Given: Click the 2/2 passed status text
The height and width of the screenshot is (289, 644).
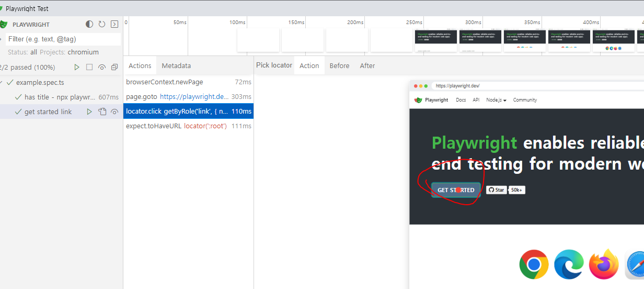Looking at the screenshot, I should point(28,67).
